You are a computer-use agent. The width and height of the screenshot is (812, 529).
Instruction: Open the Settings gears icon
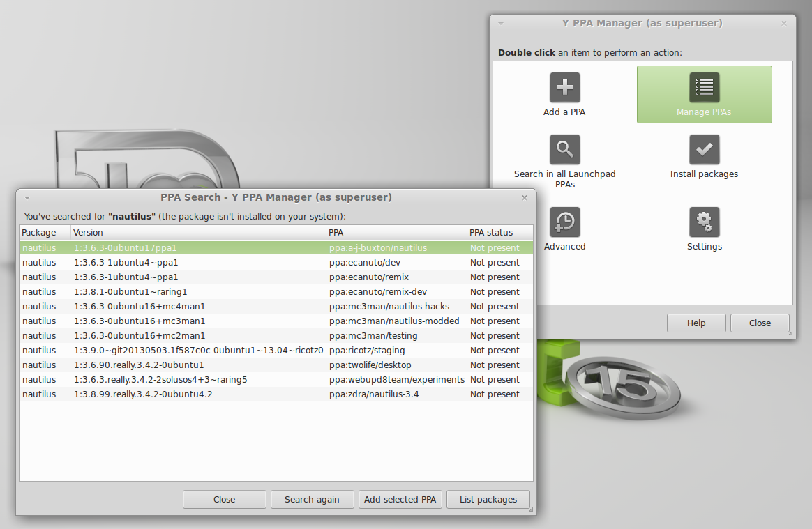pos(705,222)
